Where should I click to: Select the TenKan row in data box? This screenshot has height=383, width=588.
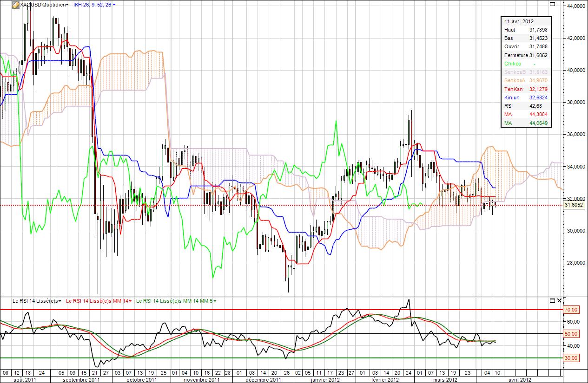point(512,89)
